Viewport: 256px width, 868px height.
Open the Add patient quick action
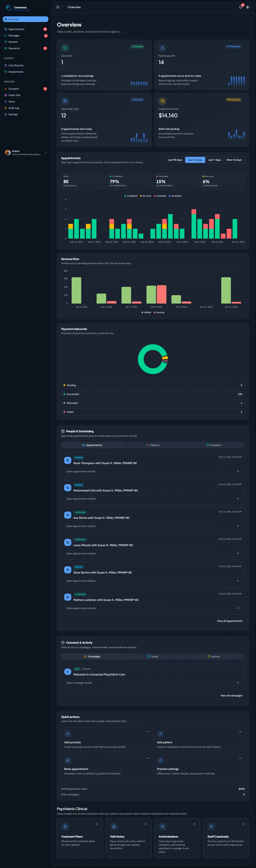pyautogui.click(x=199, y=740)
